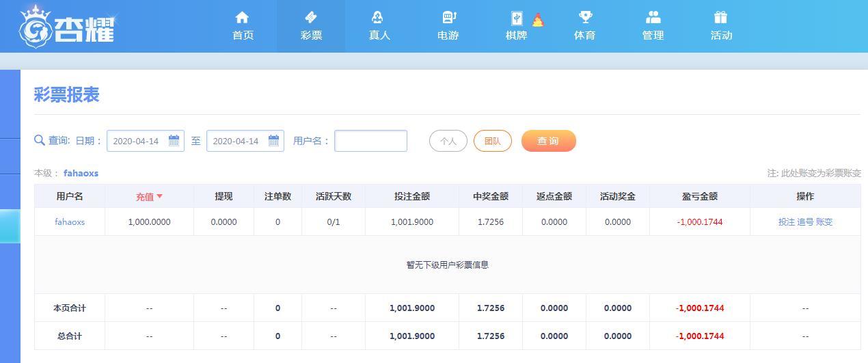Image resolution: width=868 pixels, height=363 pixels.
Task: Open the 活动 menu label
Action: click(721, 36)
